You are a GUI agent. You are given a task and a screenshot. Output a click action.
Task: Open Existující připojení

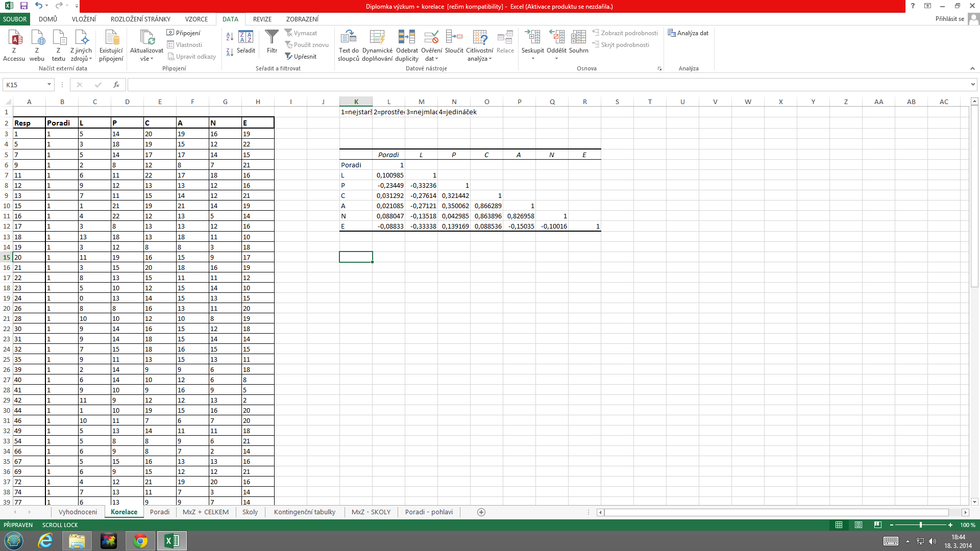tap(111, 45)
